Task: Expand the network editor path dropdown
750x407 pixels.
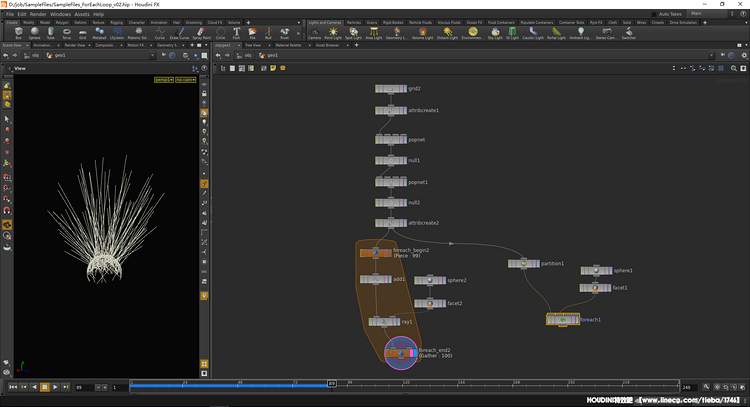Action: (711, 55)
